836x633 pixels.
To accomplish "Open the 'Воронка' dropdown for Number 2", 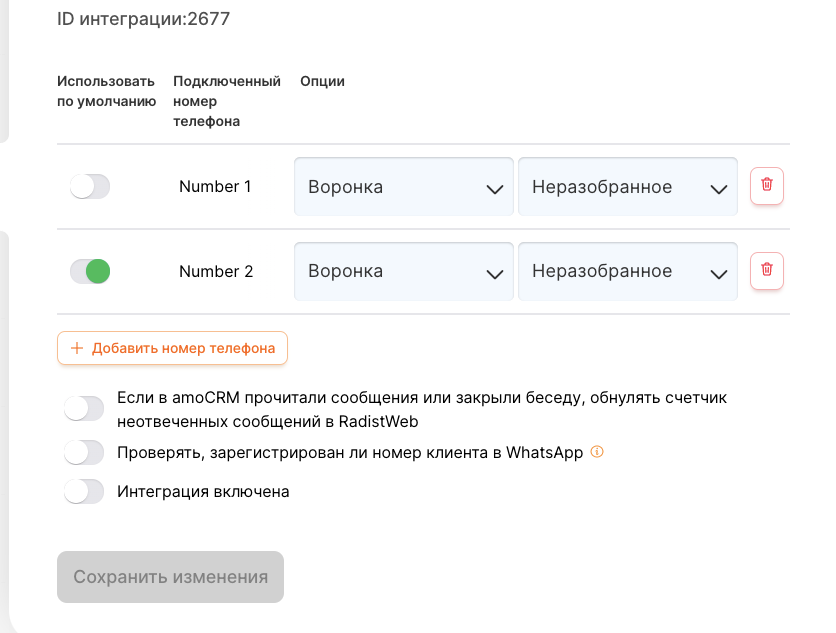I will [404, 271].
